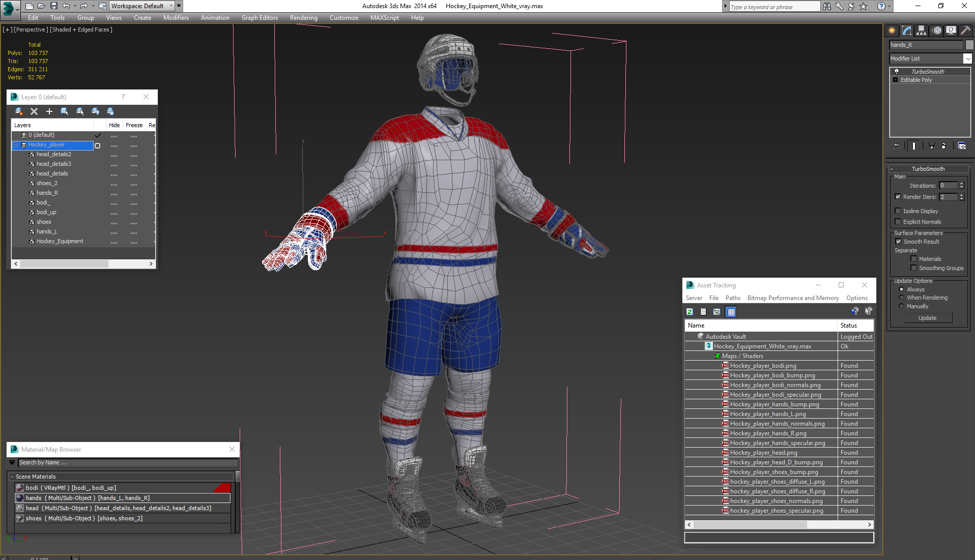Open the Workspace Default dropdown
The image size is (975, 560).
coord(141,6)
